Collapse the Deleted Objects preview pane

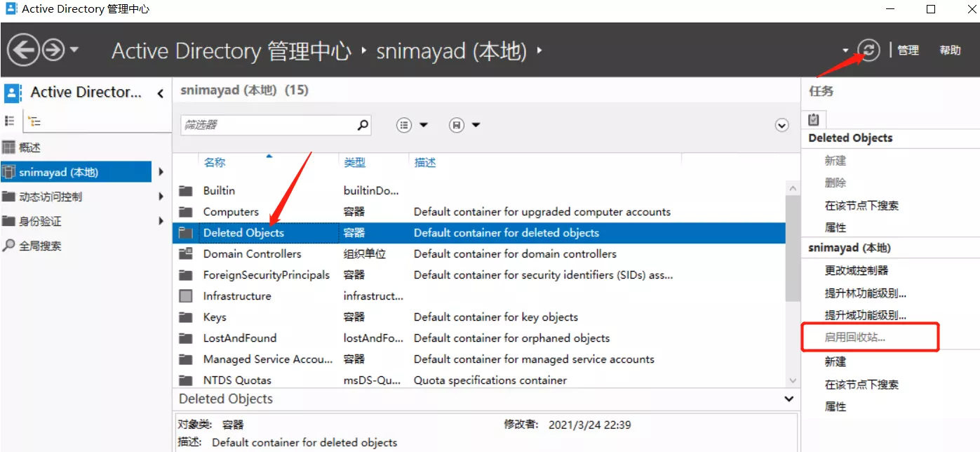(789, 399)
